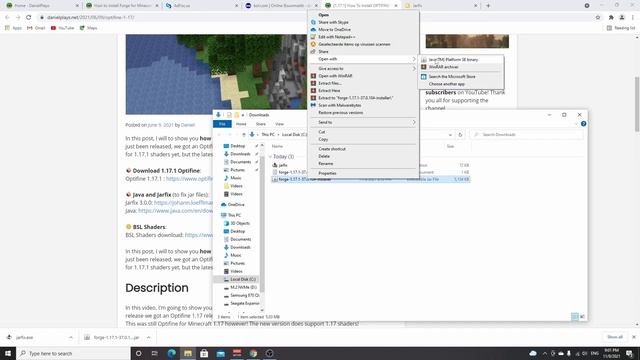Expand the Send to submenu
This screenshot has width=640, height=360.
[414, 122]
